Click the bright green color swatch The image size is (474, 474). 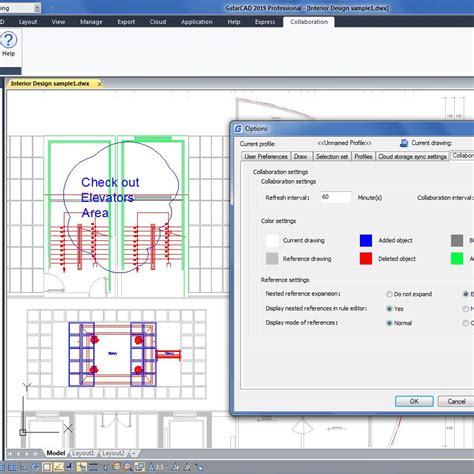[457, 259]
